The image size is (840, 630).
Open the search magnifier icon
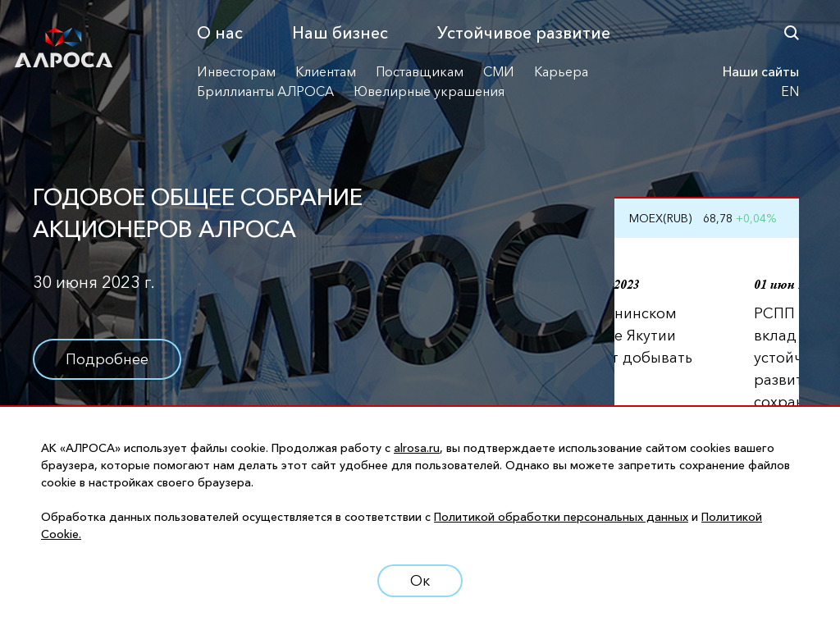click(792, 33)
